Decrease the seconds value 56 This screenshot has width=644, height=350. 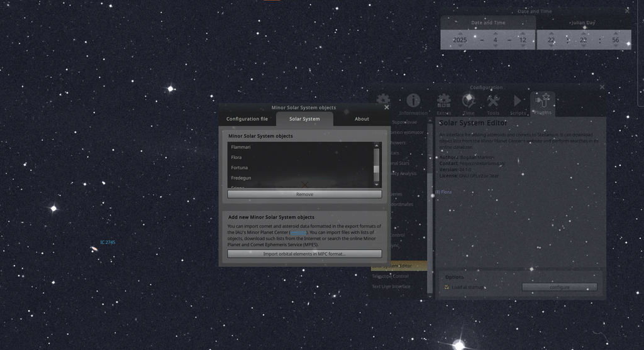tap(615, 46)
